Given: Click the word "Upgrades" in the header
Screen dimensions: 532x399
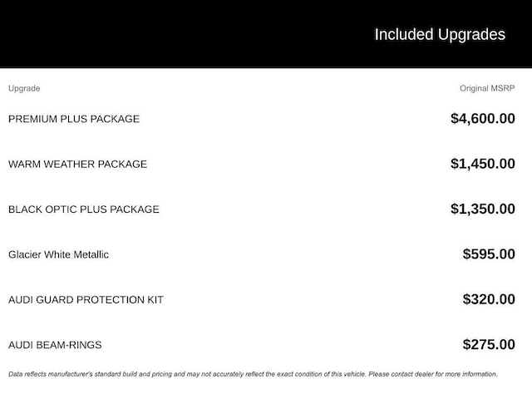Looking at the screenshot, I should [471, 35].
